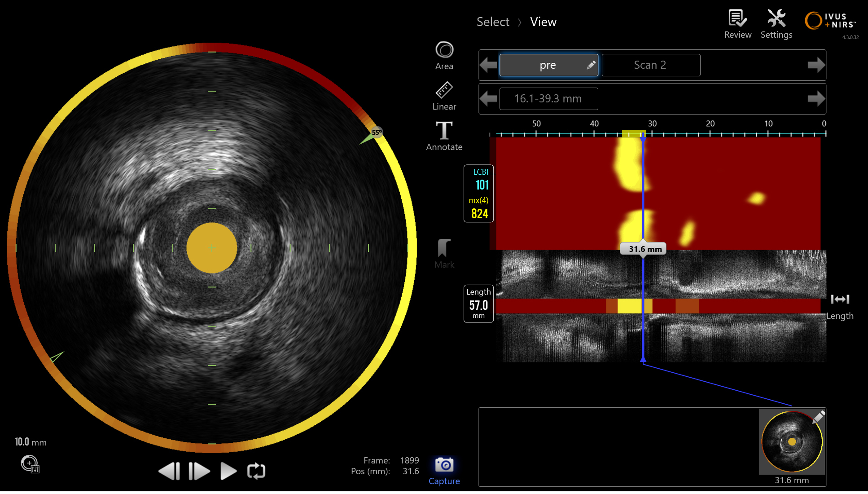
Task: Play the IVUS recording
Action: pos(228,471)
